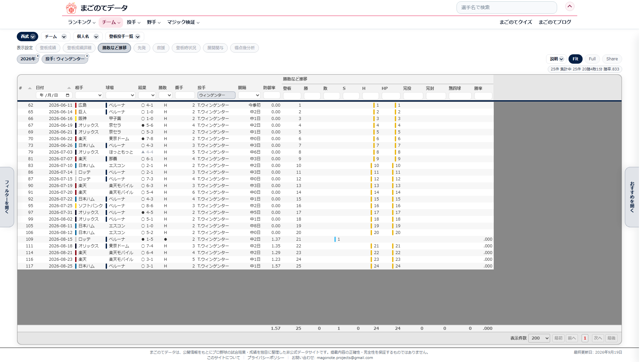Sort by the 日付 column arrow
This screenshot has width=644, height=362.
(69, 88)
